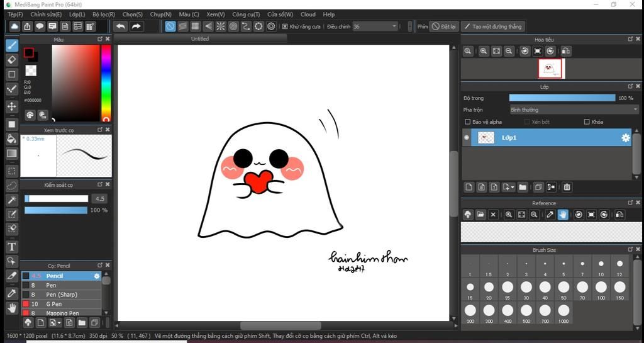The image size is (644, 343).
Task: Toggle the Khóa lock checkbox
Action: coord(587,122)
